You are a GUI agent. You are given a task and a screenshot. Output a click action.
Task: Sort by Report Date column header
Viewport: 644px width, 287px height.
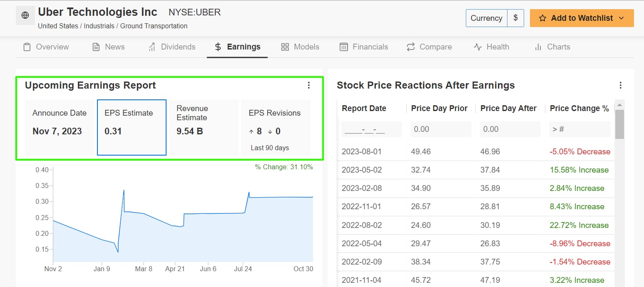(x=364, y=109)
